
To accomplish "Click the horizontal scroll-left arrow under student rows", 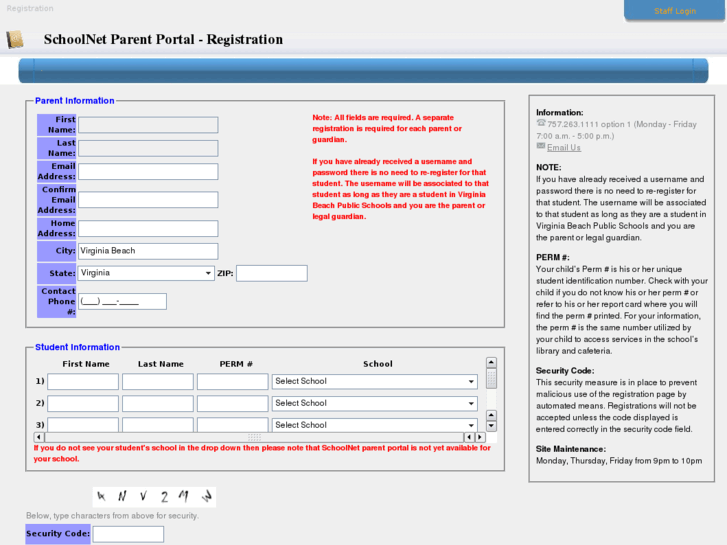I will point(39,437).
